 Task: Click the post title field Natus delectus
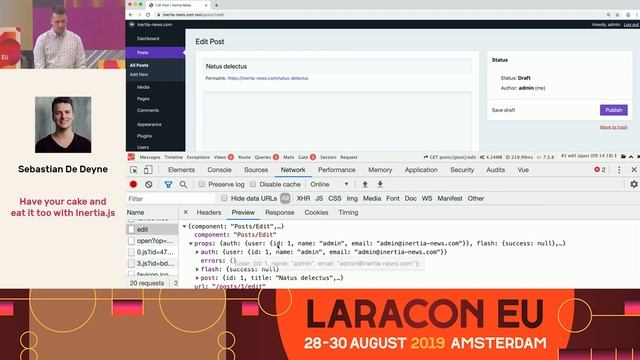point(337,66)
